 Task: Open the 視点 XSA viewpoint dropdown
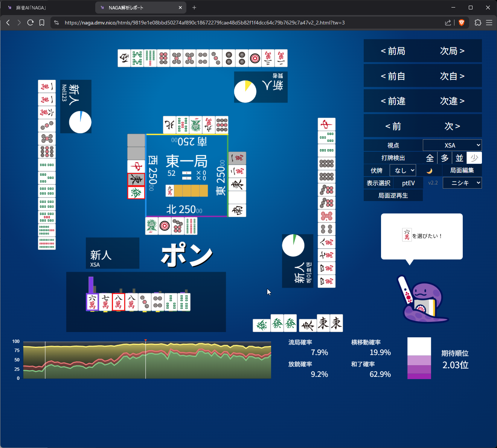point(452,145)
